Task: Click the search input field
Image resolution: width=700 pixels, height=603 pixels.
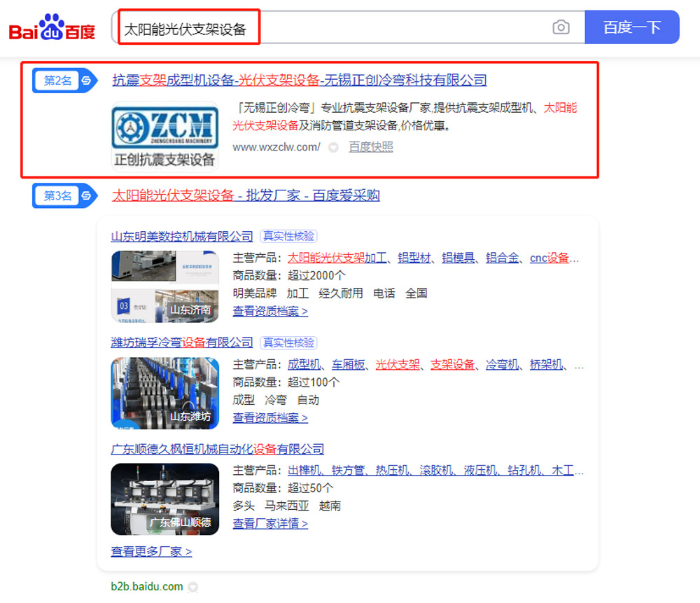Action: 336,28
